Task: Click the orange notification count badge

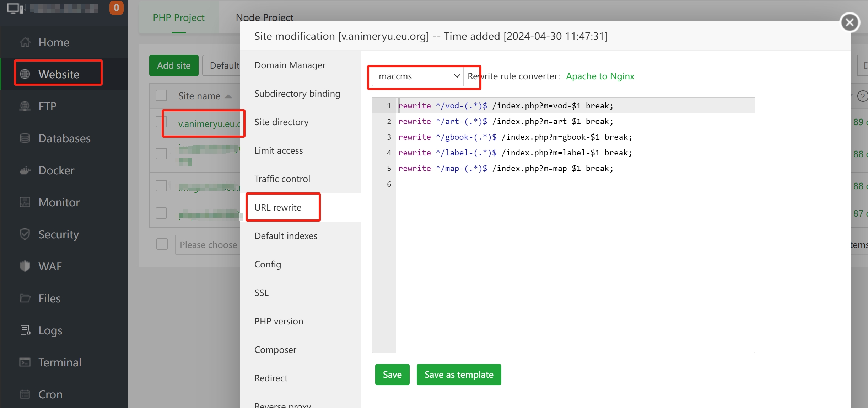Action: pyautogui.click(x=116, y=8)
